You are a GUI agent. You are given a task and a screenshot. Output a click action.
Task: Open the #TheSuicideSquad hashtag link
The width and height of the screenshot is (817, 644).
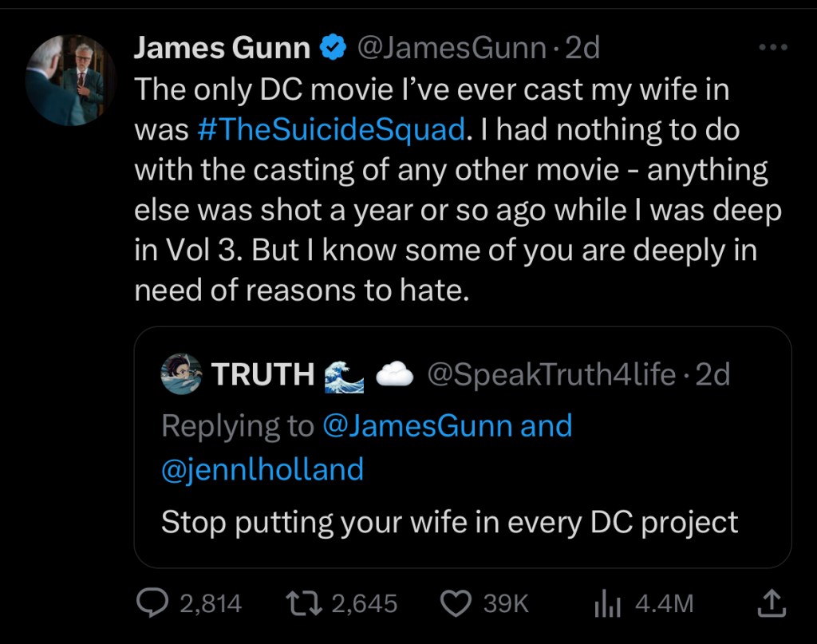click(x=330, y=130)
